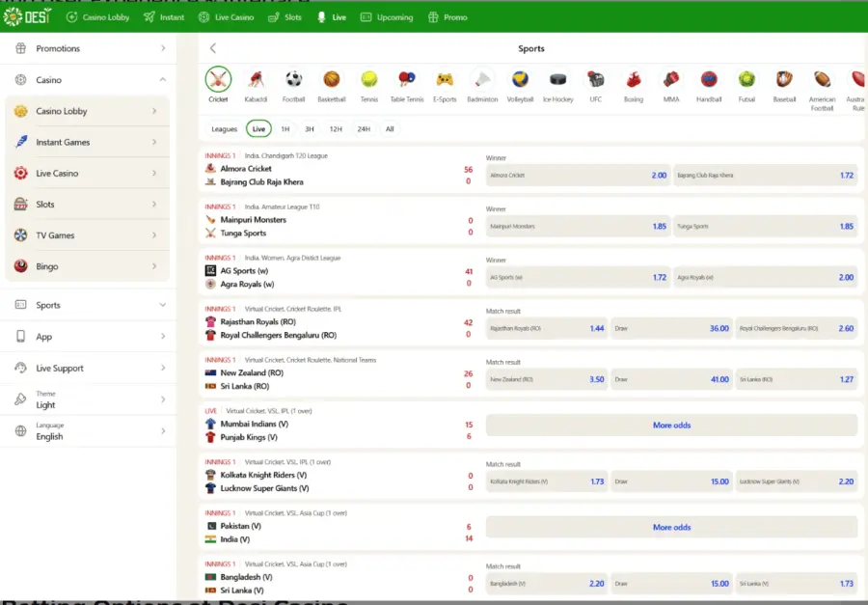This screenshot has width=868, height=605.
Task: Open the Theme Light selector
Action: 89,399
